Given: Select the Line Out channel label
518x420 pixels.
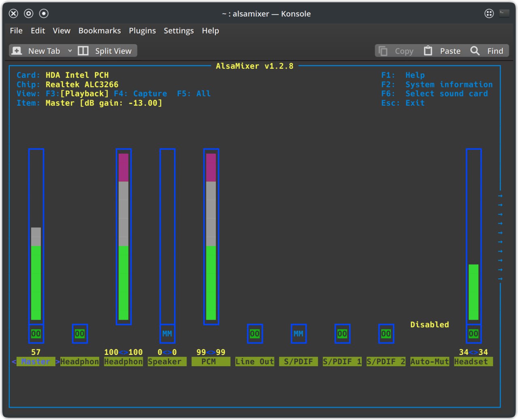Looking at the screenshot, I should coord(255,362).
